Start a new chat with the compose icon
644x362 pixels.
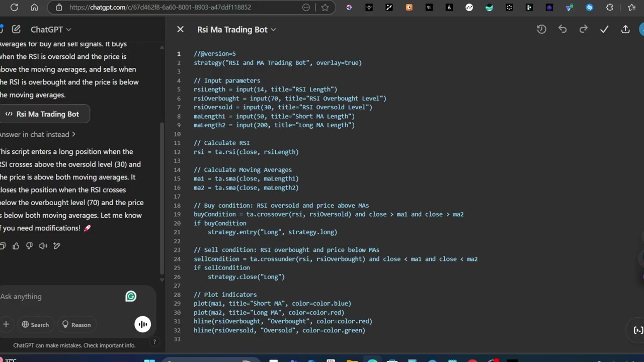[x=16, y=30]
